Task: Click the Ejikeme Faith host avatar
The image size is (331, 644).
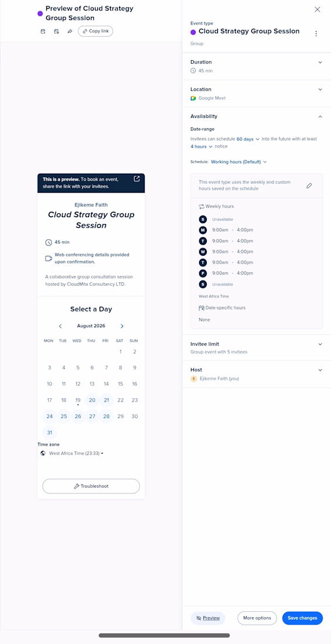Action: pyautogui.click(x=194, y=379)
